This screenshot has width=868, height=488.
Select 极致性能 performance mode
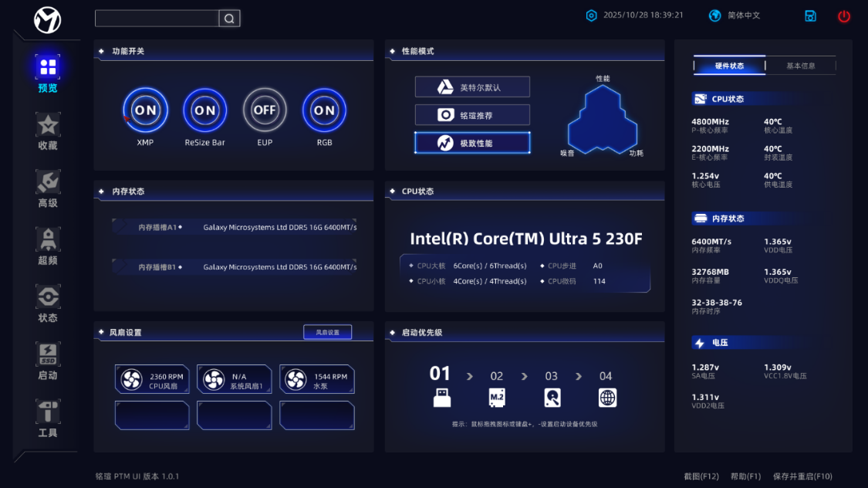(472, 143)
